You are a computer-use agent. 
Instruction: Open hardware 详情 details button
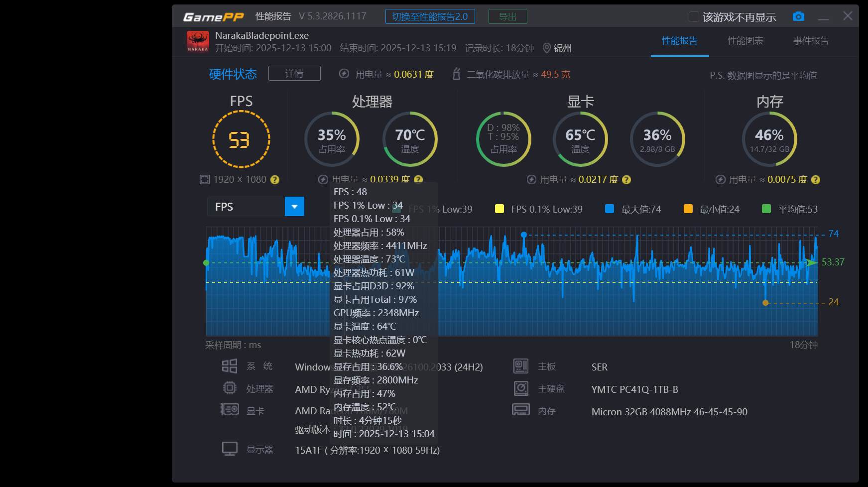click(x=294, y=73)
